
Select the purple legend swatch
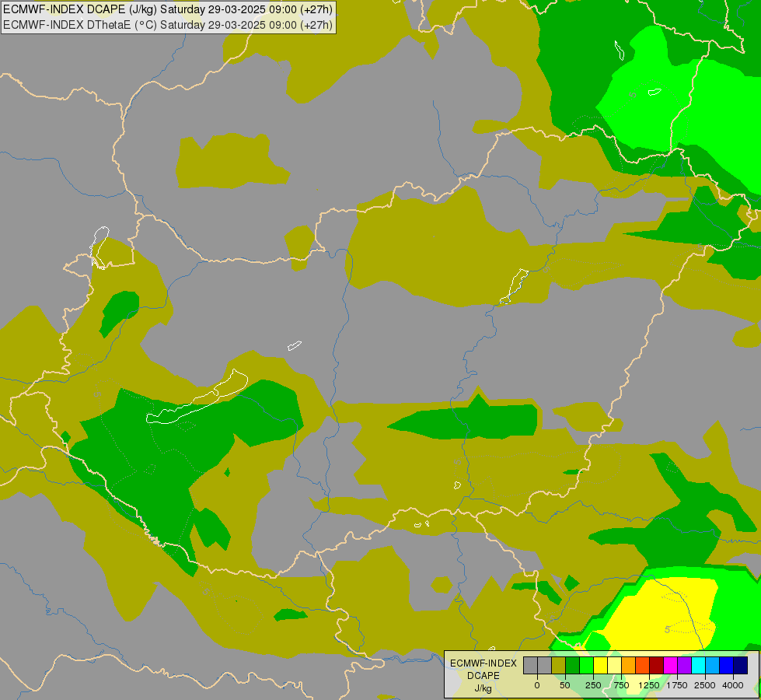(684, 665)
